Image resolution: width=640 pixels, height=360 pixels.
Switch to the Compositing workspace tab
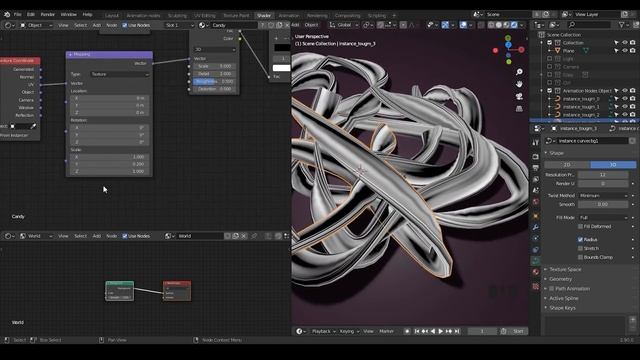(347, 16)
